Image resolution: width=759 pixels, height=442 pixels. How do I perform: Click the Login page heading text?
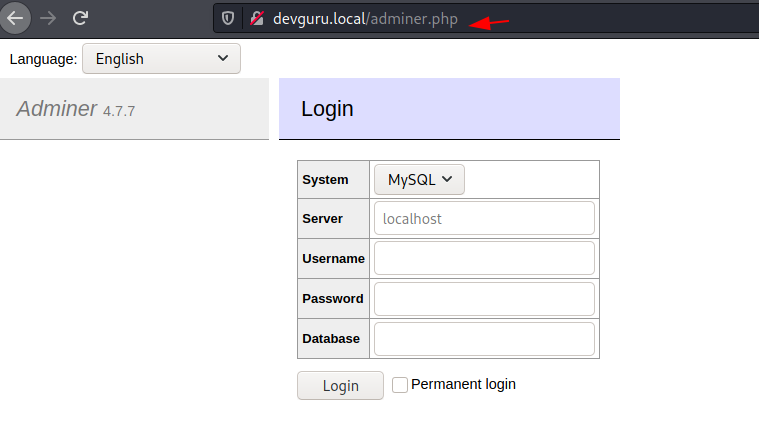point(327,109)
